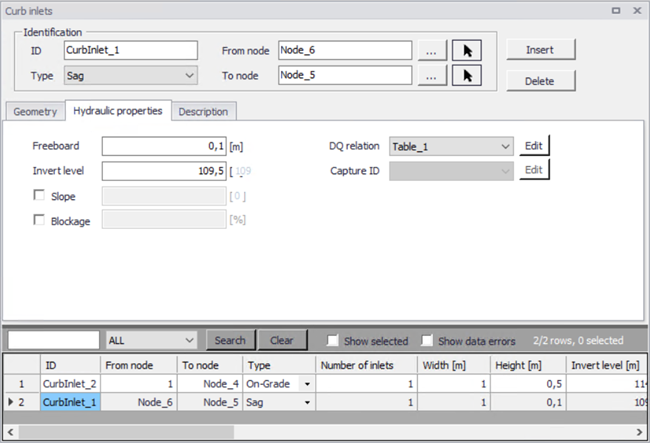Click Edit next to Capture ID
Image resolution: width=650 pixels, height=443 pixels.
point(534,170)
